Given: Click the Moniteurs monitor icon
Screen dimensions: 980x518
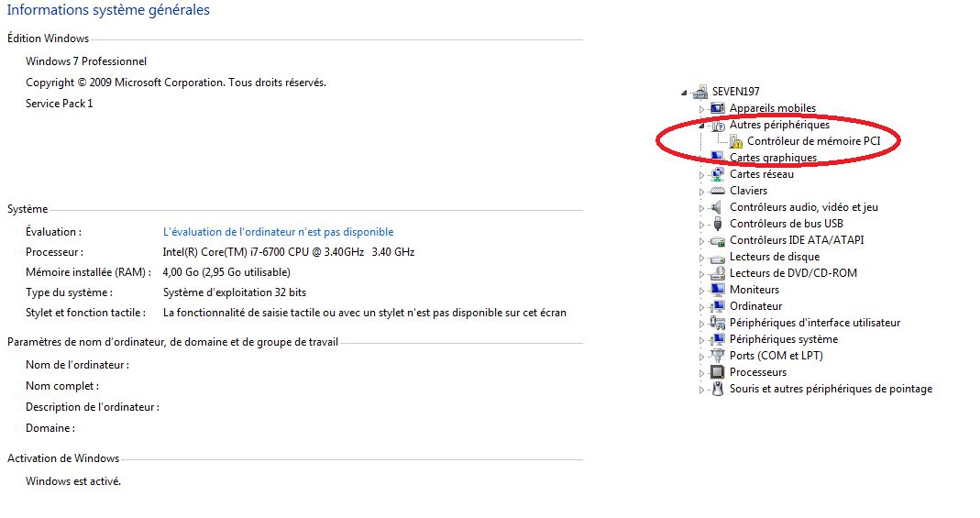Looking at the screenshot, I should (718, 290).
